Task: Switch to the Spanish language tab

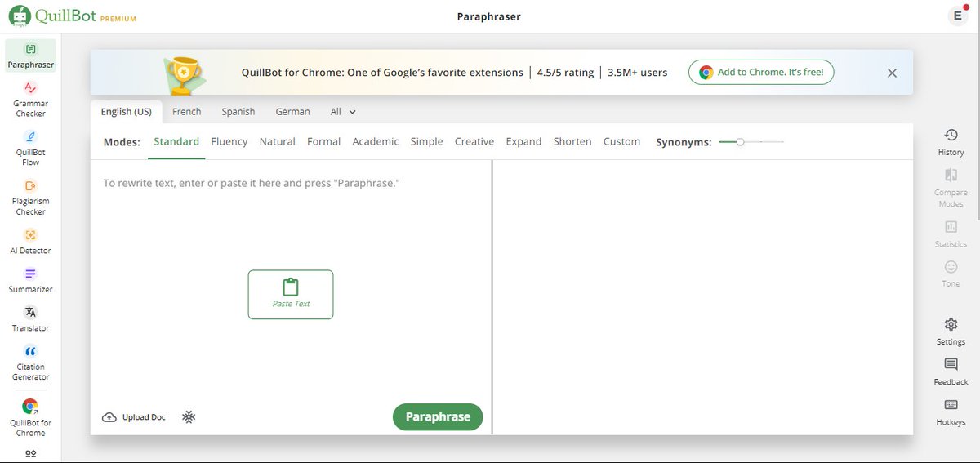Action: 238,112
